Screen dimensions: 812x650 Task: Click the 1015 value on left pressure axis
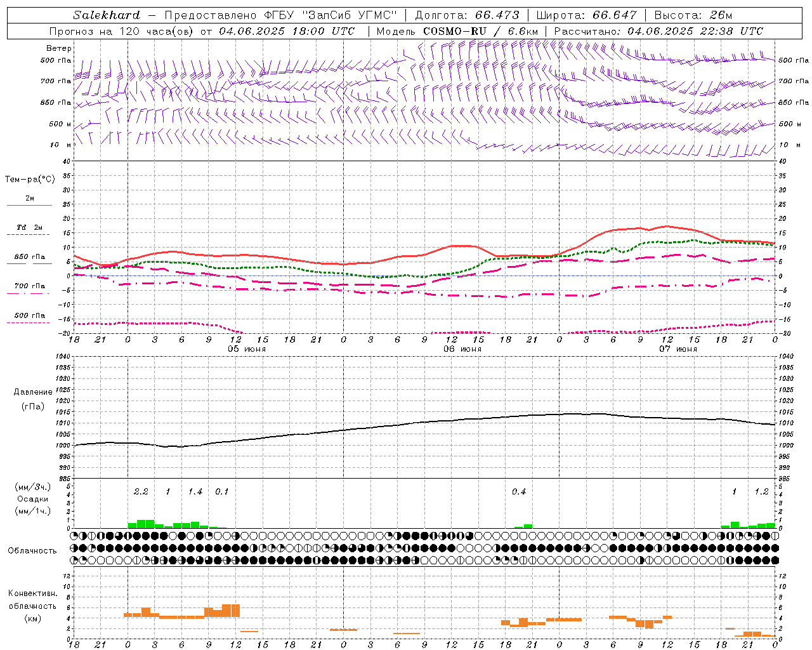pos(64,412)
